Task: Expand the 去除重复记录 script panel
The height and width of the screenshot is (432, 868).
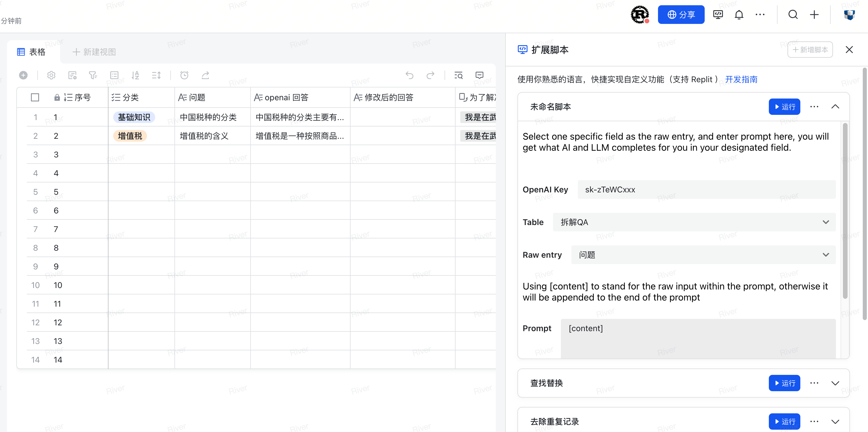Action: [836, 421]
